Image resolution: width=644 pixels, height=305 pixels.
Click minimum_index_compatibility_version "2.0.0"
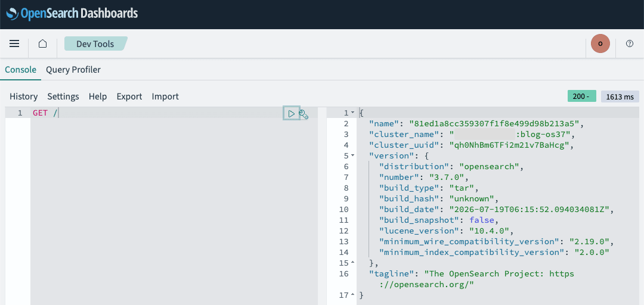click(592, 252)
